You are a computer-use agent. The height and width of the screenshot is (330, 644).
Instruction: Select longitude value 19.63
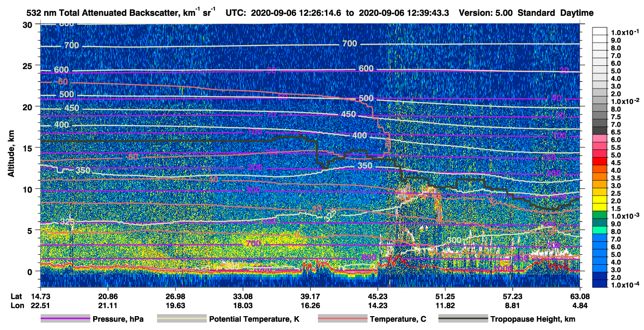click(175, 306)
